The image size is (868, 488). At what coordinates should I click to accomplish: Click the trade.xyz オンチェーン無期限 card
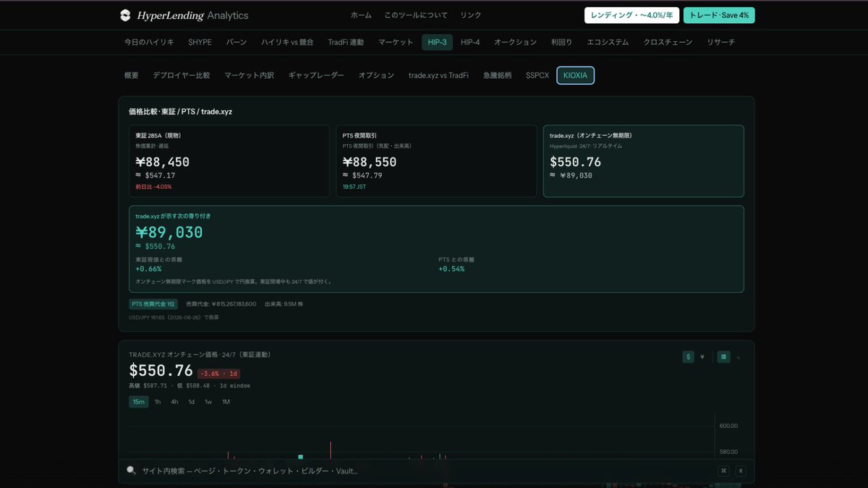coord(643,161)
